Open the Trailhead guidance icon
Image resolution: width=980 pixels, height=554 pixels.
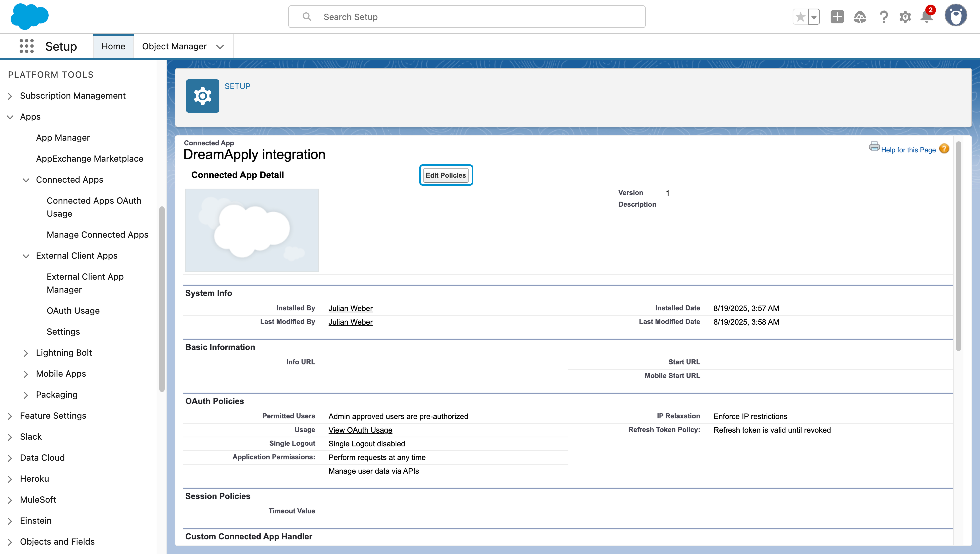[860, 17]
